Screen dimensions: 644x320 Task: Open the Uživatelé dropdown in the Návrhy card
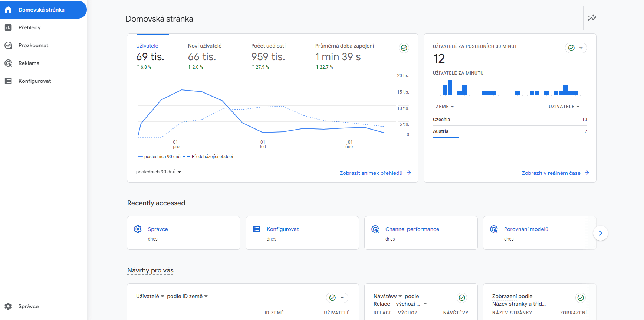150,296
